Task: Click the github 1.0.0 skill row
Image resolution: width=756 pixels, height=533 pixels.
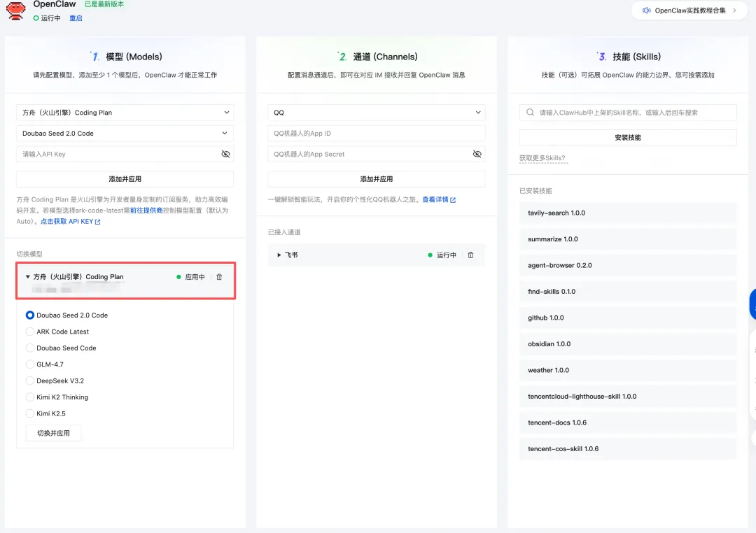Action: pos(628,318)
